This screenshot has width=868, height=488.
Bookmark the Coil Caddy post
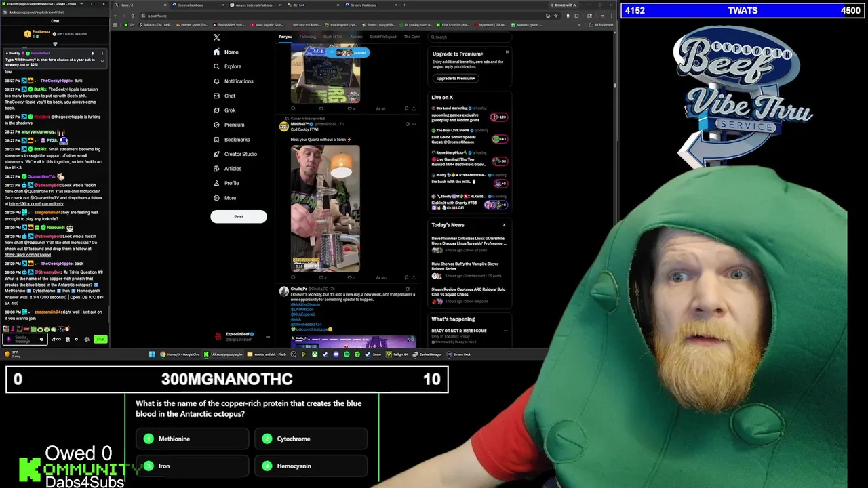406,277
